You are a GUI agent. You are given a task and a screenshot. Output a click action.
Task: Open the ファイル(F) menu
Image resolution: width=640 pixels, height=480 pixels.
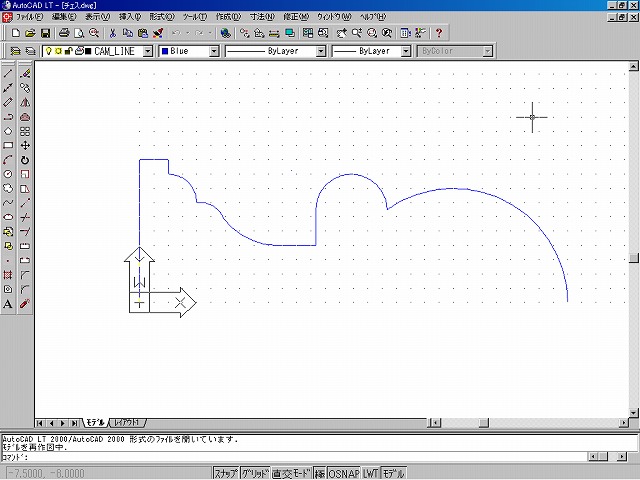click(29, 17)
